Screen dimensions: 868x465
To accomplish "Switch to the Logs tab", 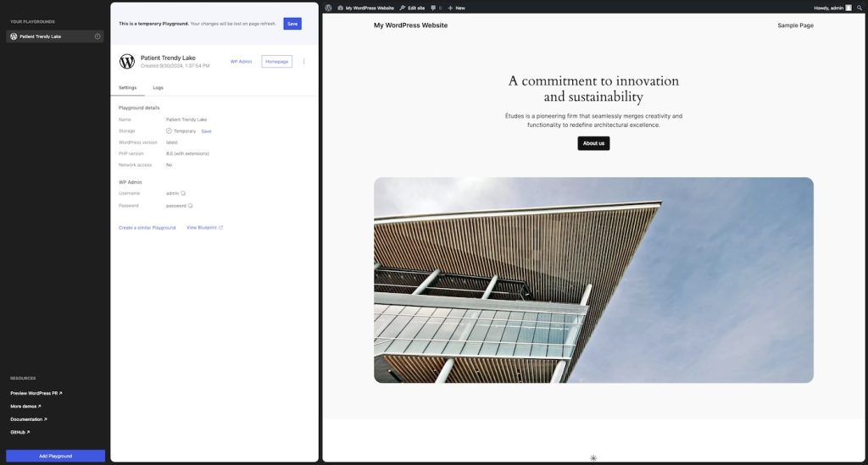I will pos(158,88).
